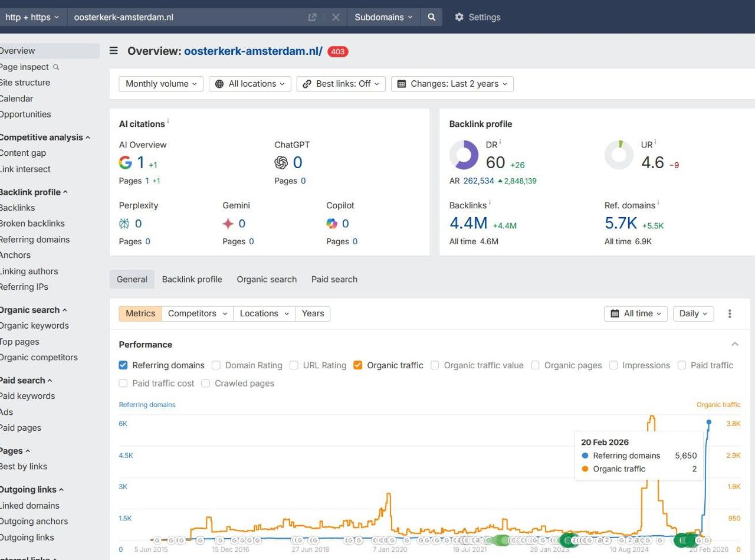Click the Page inspect search icon

[56, 67]
